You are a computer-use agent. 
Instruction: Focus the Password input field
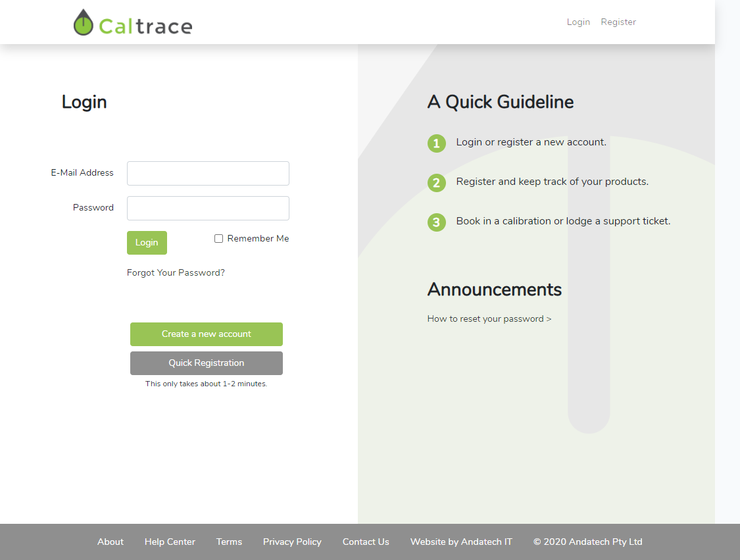tap(208, 208)
